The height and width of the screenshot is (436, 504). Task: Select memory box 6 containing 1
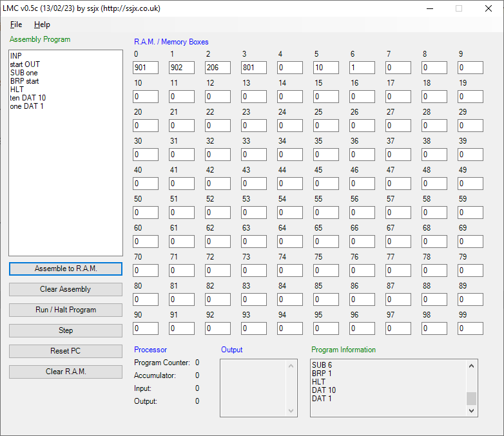click(362, 68)
